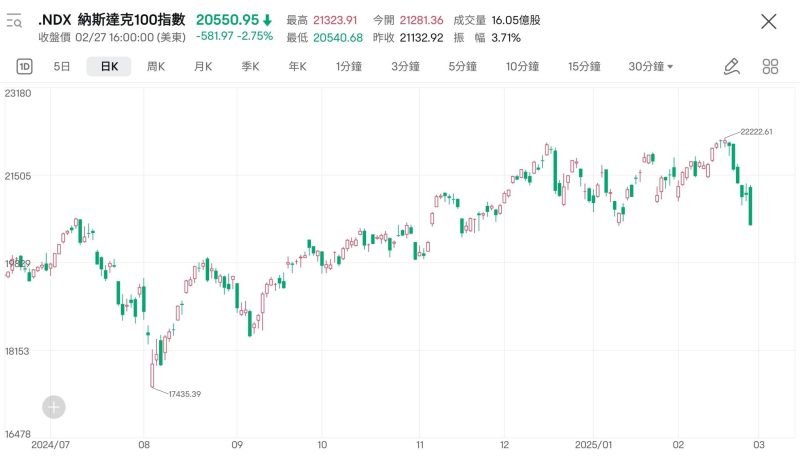Click the 22222.61 high price marker

[756, 131]
